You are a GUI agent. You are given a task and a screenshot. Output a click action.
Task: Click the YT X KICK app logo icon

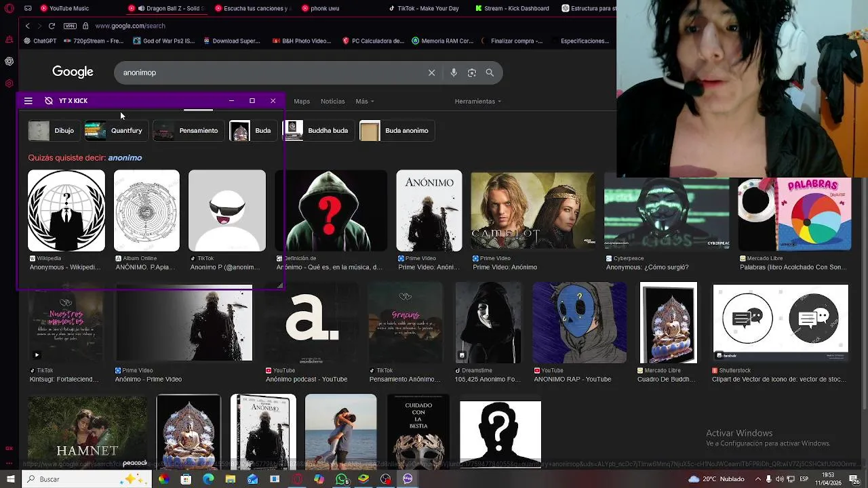pyautogui.click(x=49, y=101)
